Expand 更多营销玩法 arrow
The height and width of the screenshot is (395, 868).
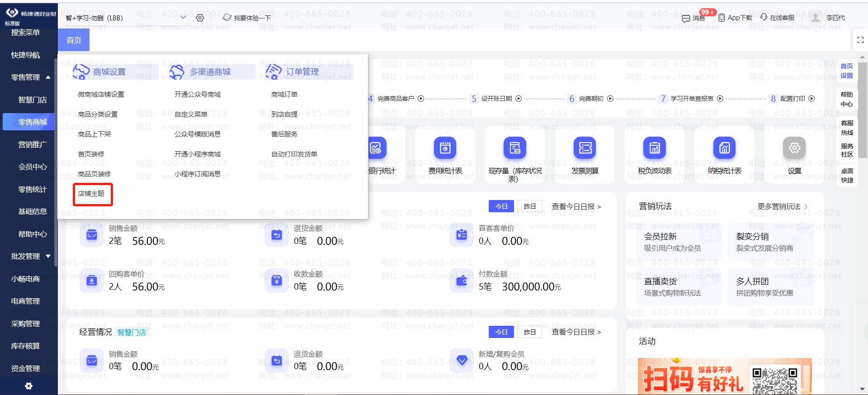pyautogui.click(x=806, y=207)
